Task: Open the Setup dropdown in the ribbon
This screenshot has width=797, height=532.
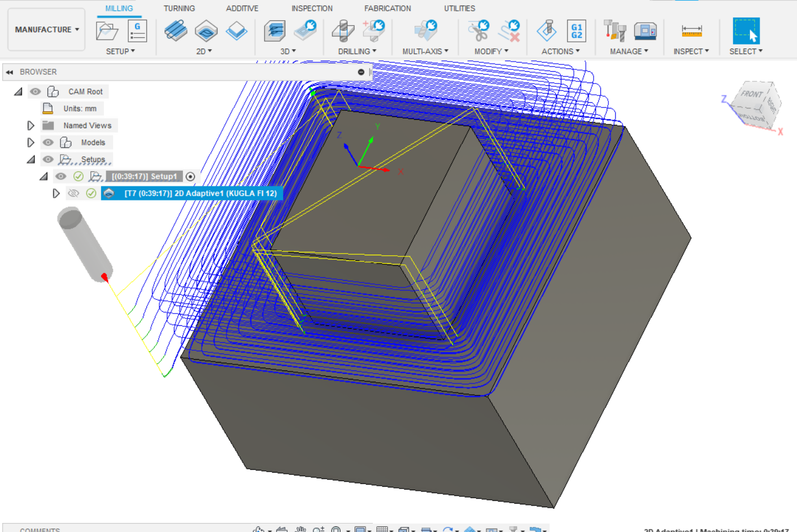Action: 120,51
